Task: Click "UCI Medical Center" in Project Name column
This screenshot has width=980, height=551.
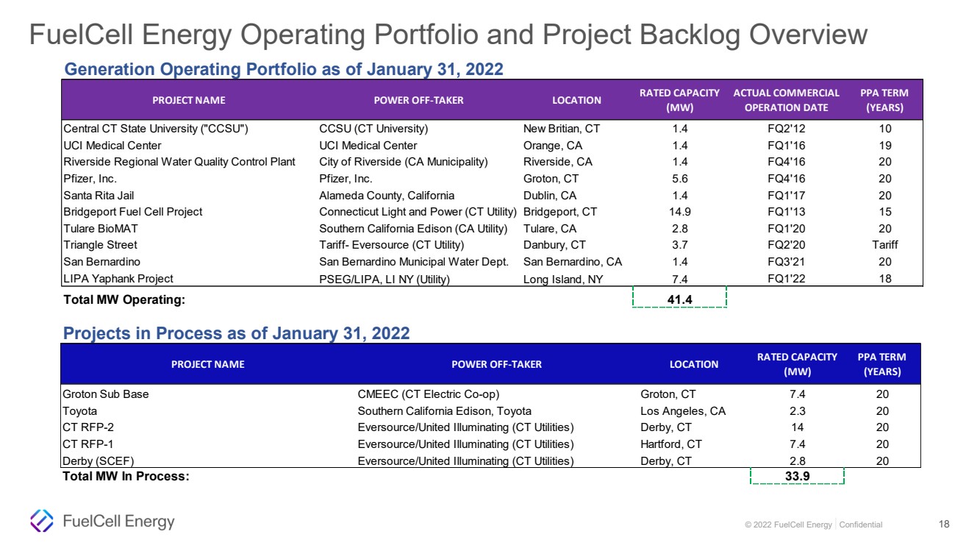Action: point(112,146)
